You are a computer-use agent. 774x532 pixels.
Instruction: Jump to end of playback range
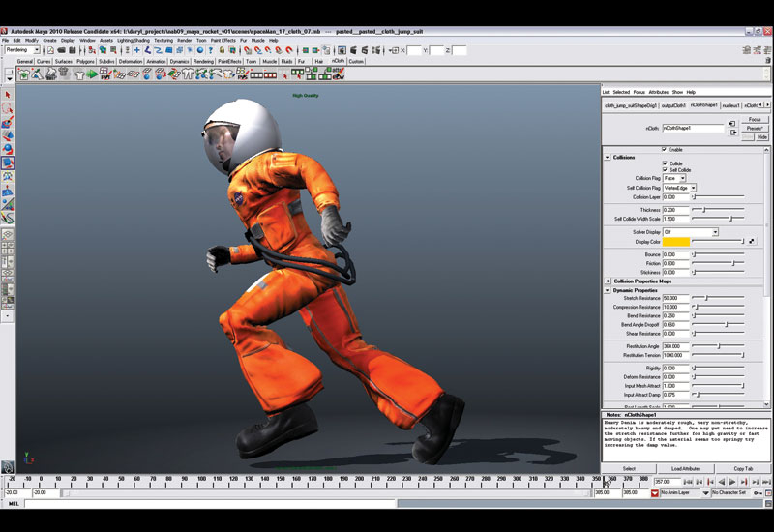766,482
